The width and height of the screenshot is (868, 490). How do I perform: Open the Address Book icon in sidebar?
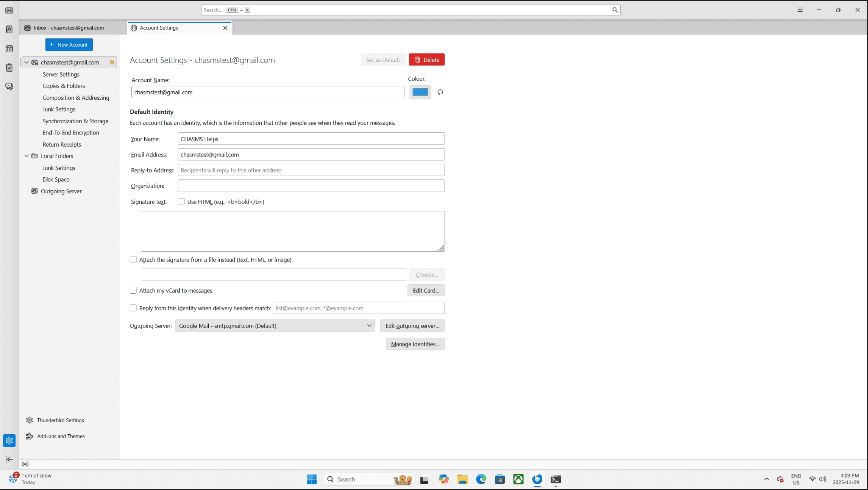(9, 30)
